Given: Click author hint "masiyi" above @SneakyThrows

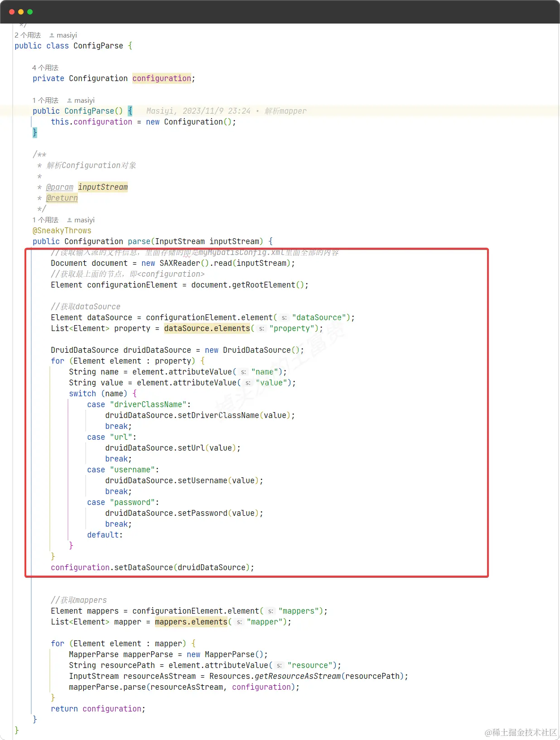Looking at the screenshot, I should [84, 220].
